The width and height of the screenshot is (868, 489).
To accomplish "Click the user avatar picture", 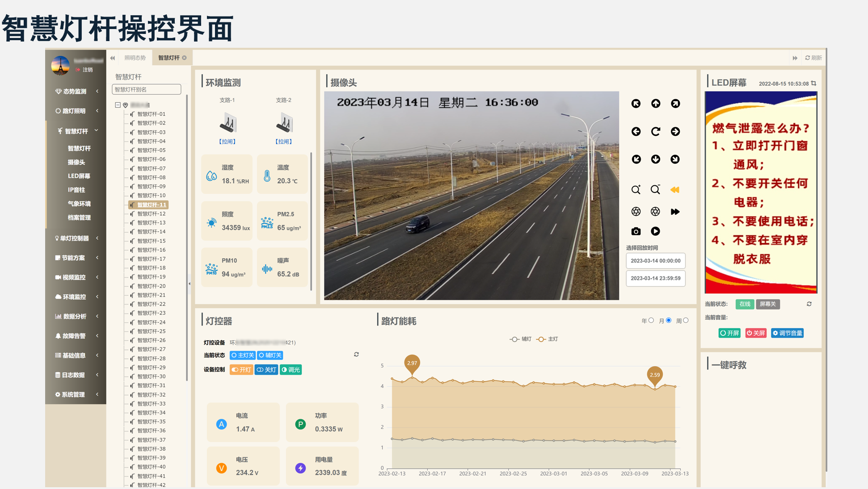I will 60,65.
